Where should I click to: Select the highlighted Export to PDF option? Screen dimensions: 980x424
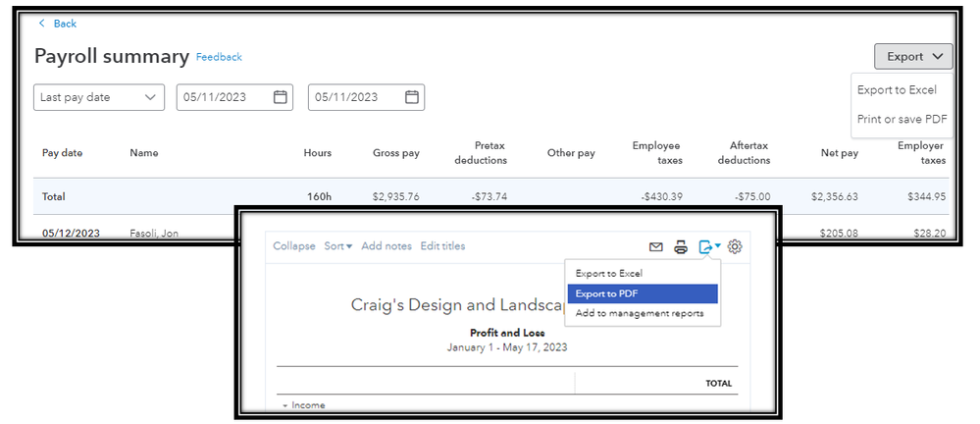pos(643,293)
